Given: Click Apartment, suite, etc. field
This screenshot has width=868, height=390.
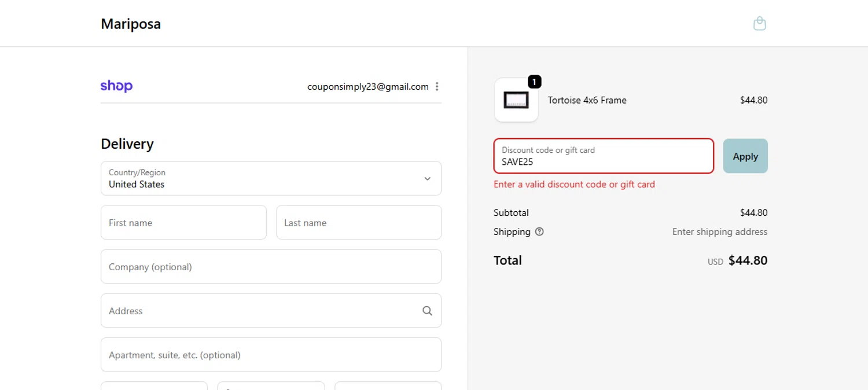Looking at the screenshot, I should pos(271,355).
